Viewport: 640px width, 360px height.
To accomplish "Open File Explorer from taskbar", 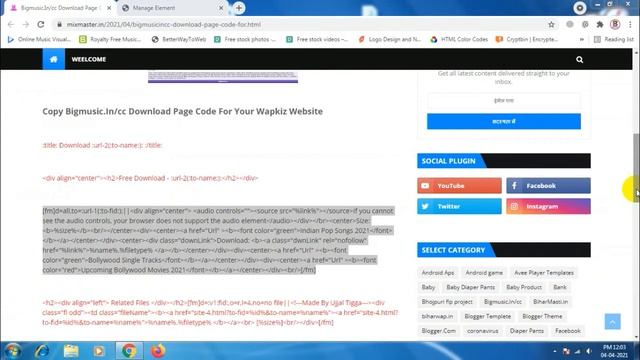I will coord(71,351).
